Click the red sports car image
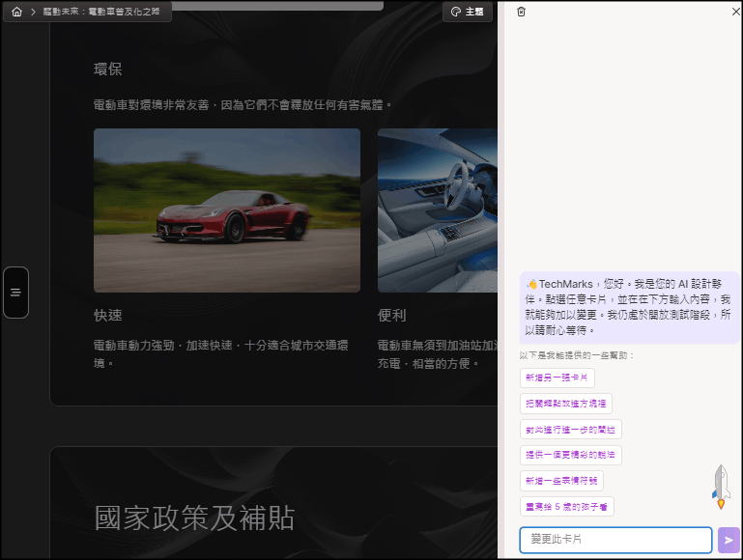The image size is (743, 560). point(226,210)
